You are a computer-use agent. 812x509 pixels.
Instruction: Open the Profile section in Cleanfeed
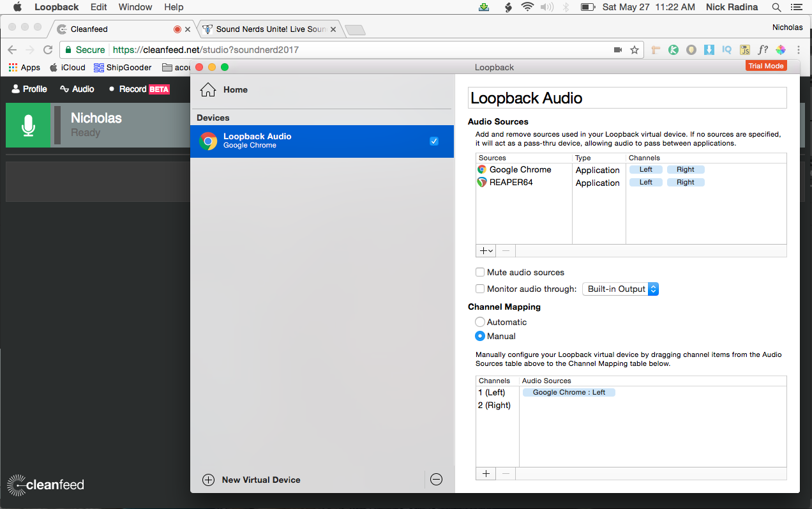29,89
